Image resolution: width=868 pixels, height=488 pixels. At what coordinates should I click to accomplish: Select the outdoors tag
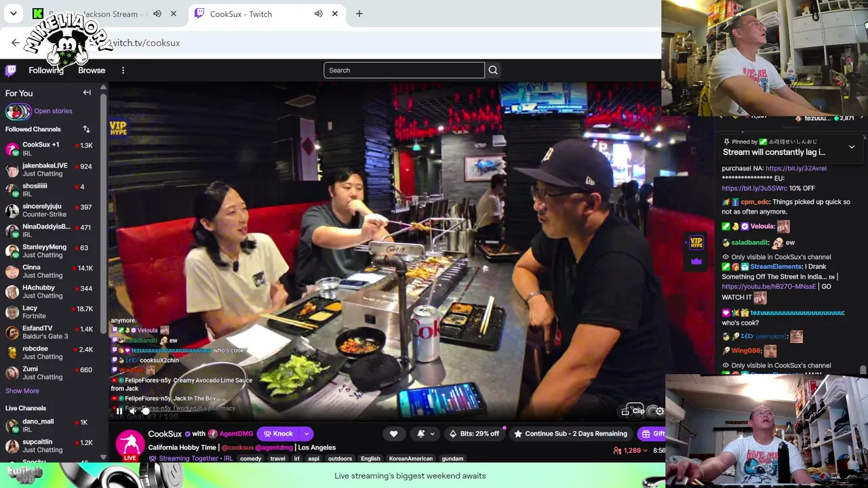(x=340, y=459)
